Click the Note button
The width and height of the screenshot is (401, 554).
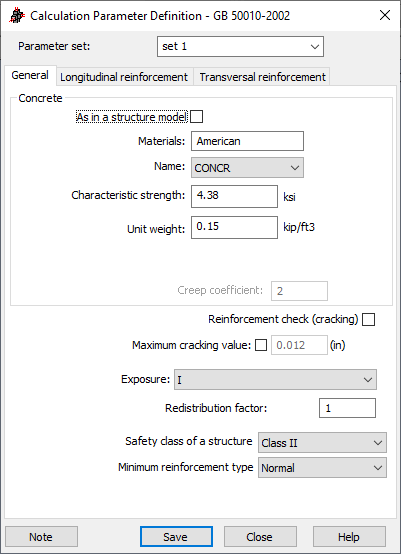tap(41, 537)
